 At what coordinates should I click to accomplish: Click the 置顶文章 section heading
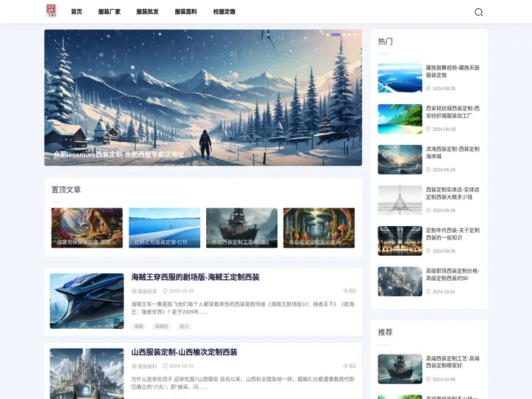(x=66, y=190)
